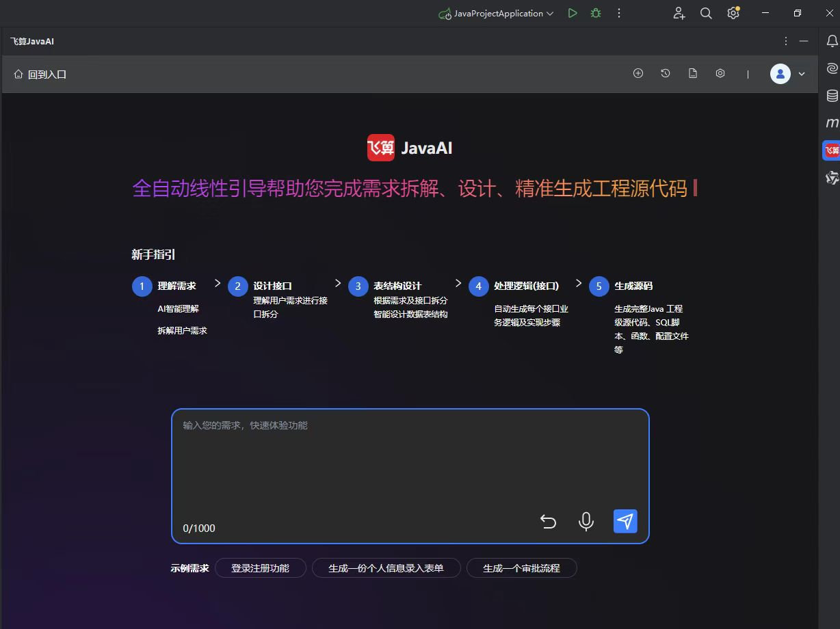Click the user avatar icon
Image resolution: width=840 pixels, height=629 pixels.
[x=780, y=74]
